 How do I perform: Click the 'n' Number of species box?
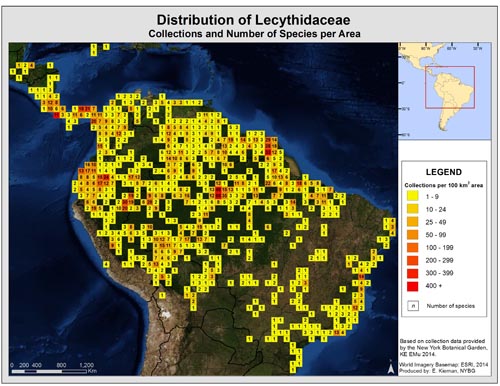pos(413,306)
